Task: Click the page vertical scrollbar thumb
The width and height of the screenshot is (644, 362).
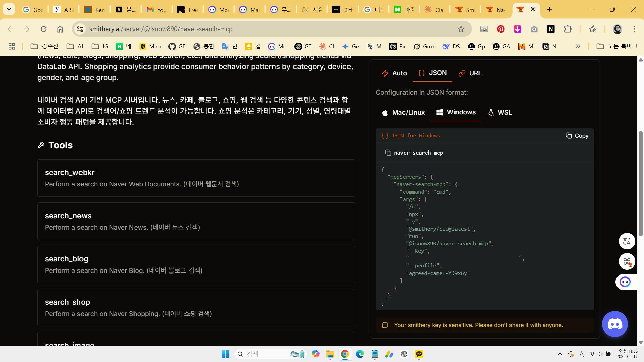Action: click(641, 184)
